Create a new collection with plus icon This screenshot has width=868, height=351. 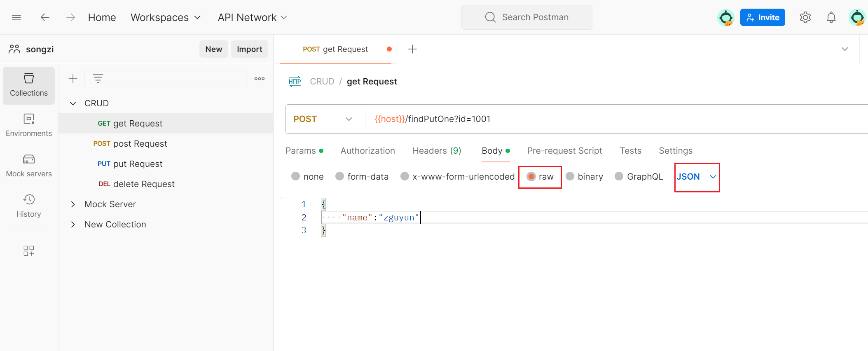[x=73, y=79]
